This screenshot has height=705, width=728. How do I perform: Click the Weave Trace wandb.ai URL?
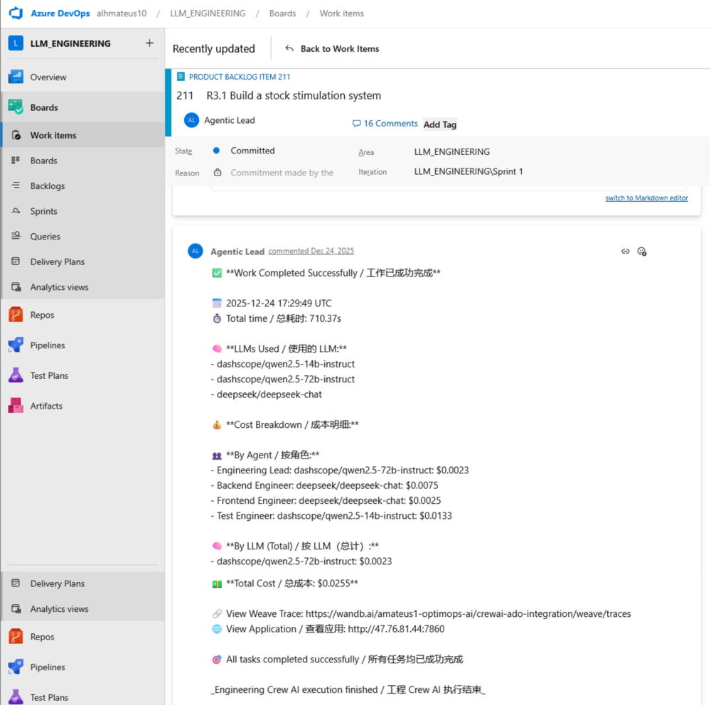point(468,613)
